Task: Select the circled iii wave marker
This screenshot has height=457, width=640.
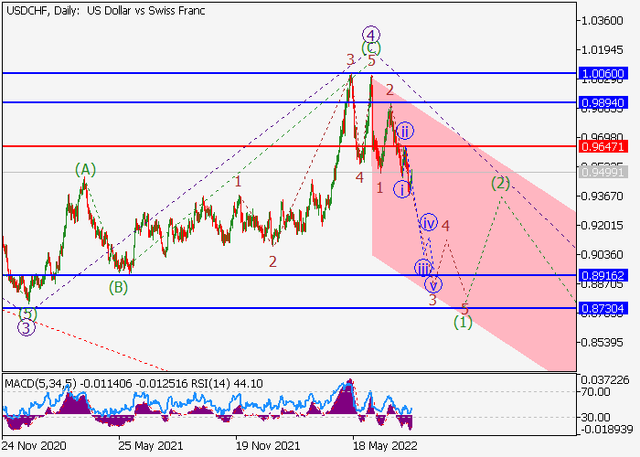Action: (x=424, y=268)
